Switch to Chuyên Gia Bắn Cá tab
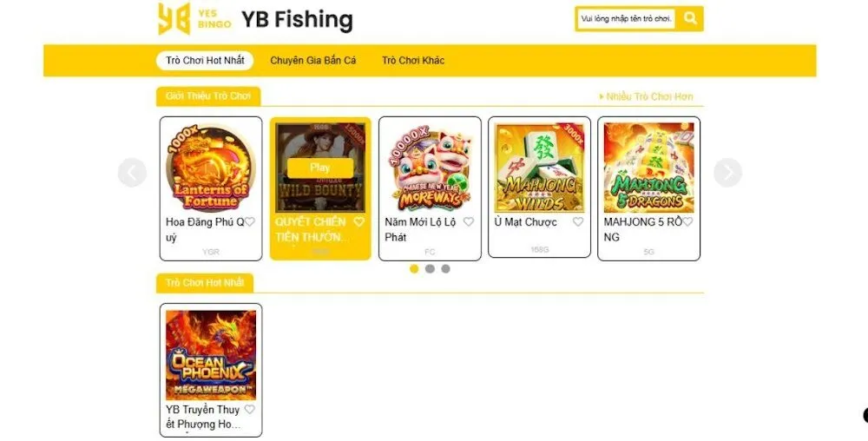The height and width of the screenshot is (441, 868). (312, 60)
